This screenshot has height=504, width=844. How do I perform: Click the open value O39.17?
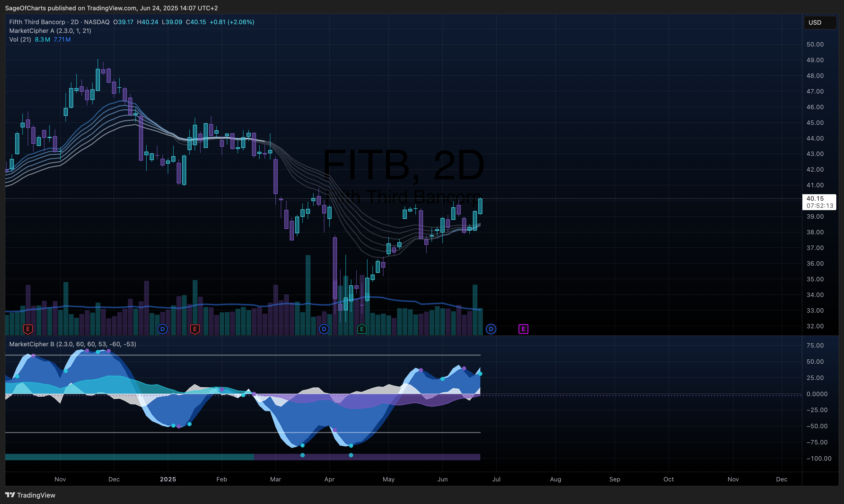(x=123, y=22)
